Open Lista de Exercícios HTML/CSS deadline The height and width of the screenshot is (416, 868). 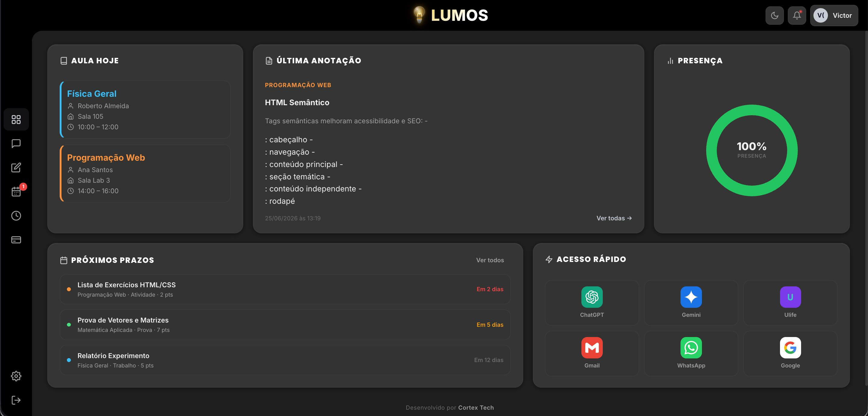[285, 289]
